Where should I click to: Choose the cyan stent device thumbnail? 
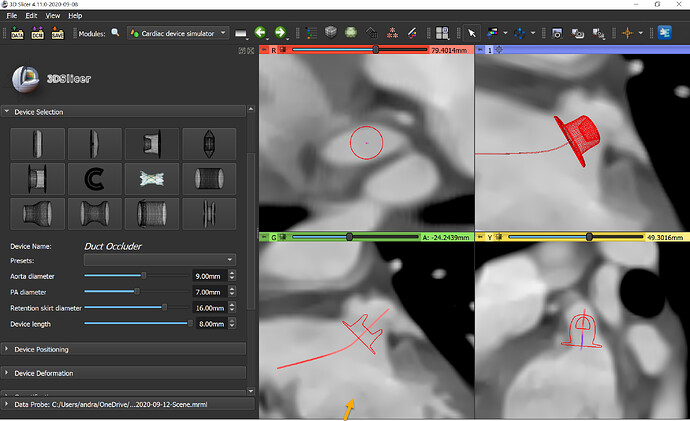pyautogui.click(x=152, y=179)
